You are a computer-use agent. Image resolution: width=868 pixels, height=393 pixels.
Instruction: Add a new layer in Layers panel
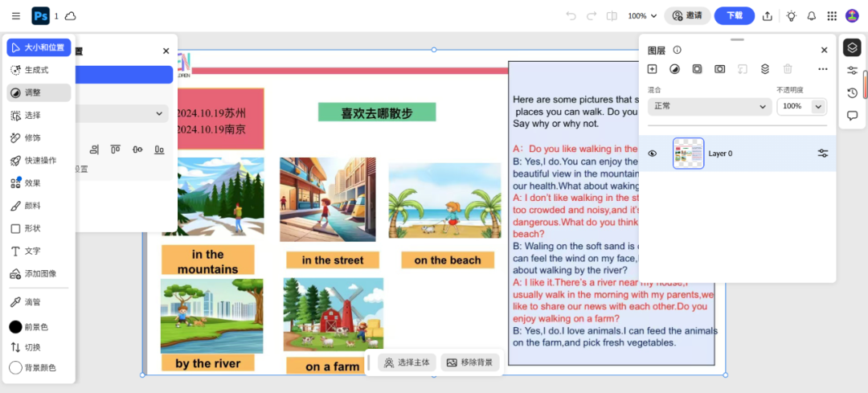(653, 69)
